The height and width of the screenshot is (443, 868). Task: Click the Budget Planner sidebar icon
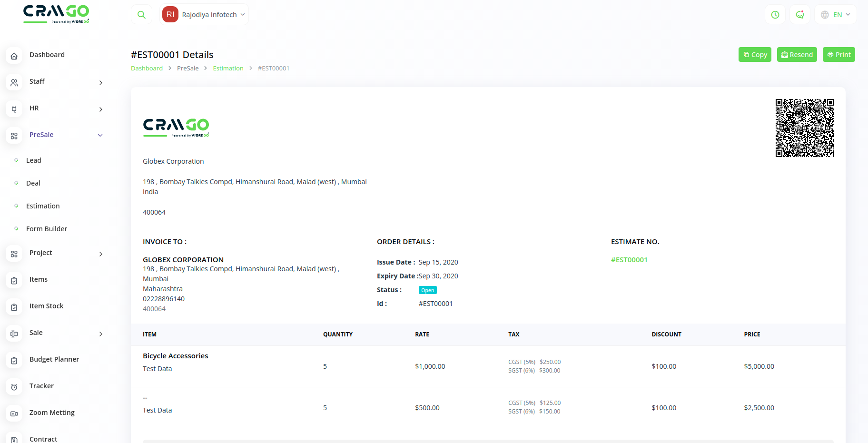pos(14,361)
